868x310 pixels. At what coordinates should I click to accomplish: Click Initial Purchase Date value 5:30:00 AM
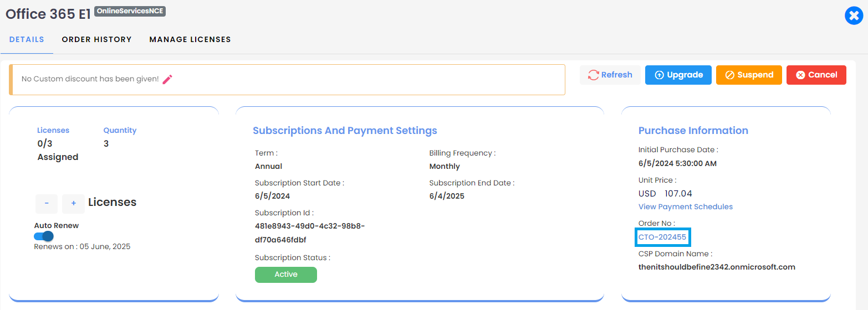pos(677,163)
